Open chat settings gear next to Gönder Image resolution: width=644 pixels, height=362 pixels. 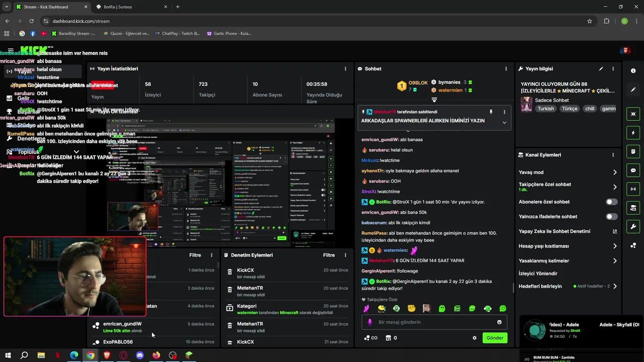pos(474,338)
